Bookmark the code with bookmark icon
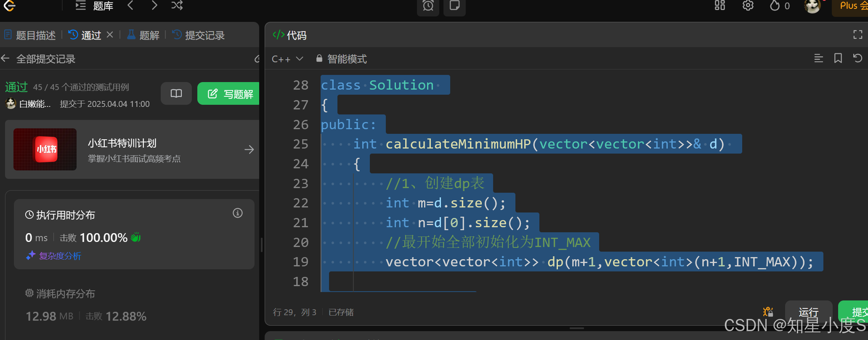 point(838,58)
